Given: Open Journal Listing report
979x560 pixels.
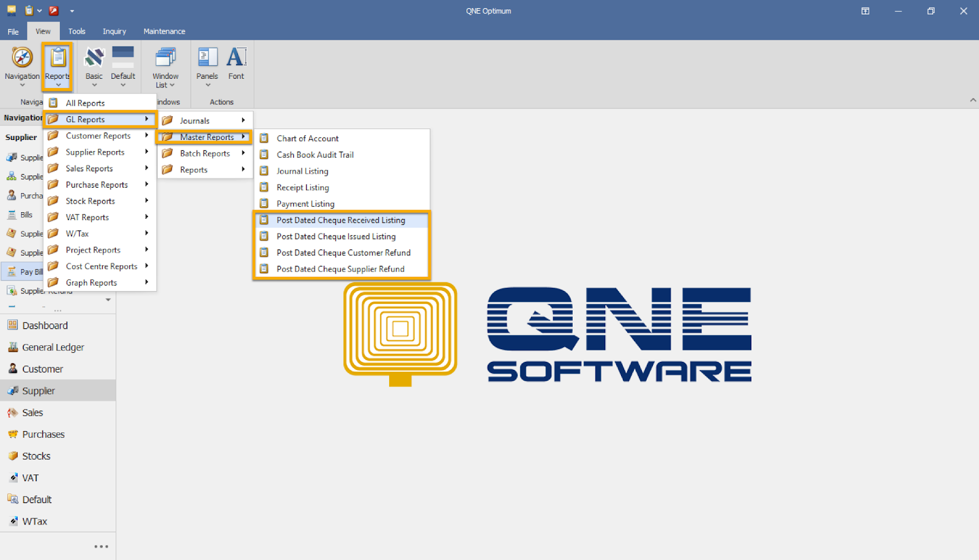Looking at the screenshot, I should pos(342,171).
